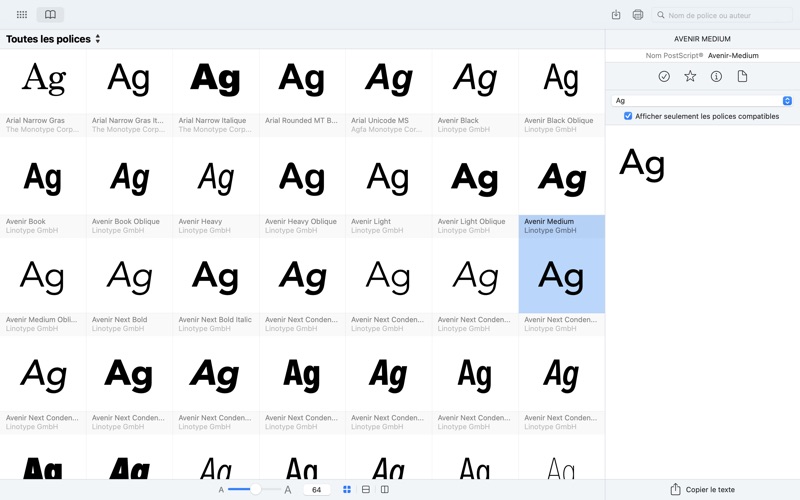Click the Copier le texte button

pyautogui.click(x=703, y=489)
